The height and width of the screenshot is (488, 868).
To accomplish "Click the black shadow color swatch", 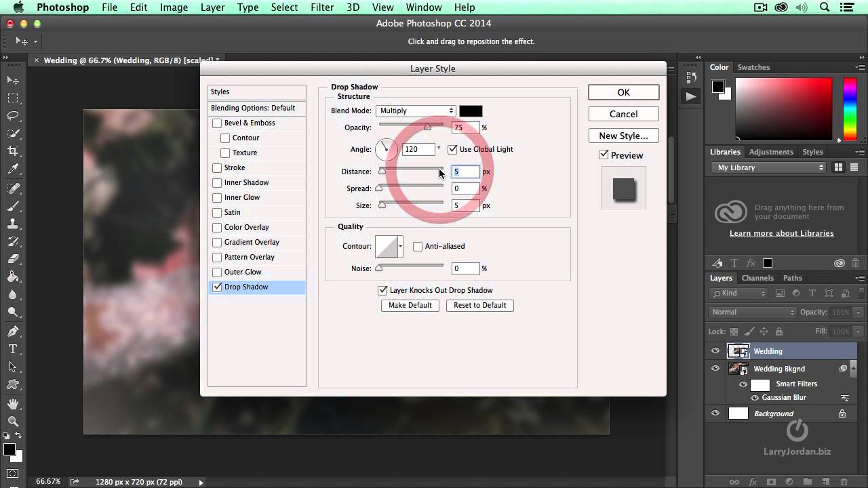I will pyautogui.click(x=471, y=110).
